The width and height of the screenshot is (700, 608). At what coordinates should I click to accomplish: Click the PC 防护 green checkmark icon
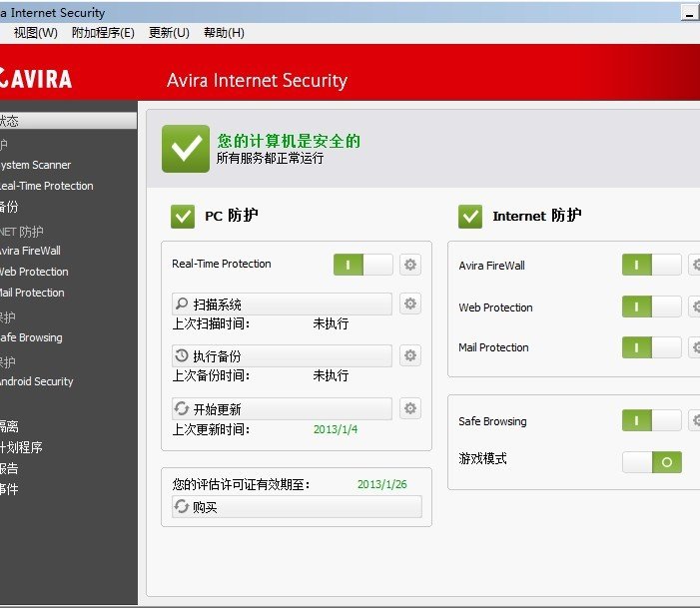pyautogui.click(x=183, y=217)
